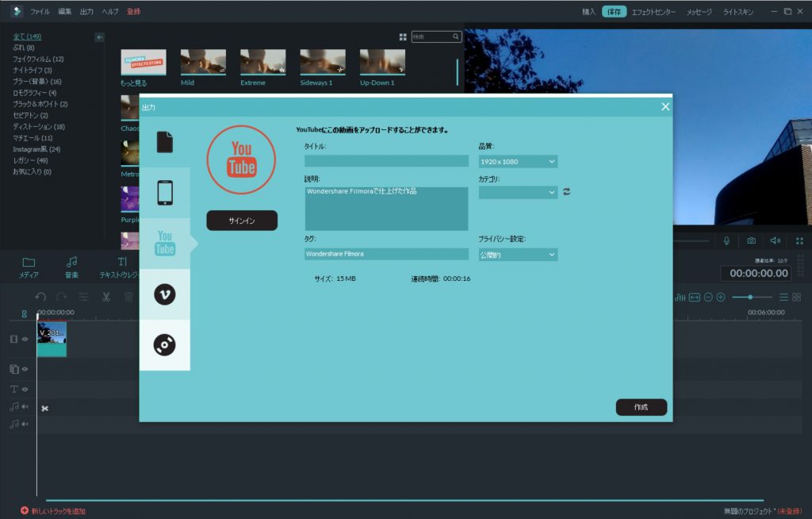Click the camera snapshot icon
Screen dimensions: 812x519
point(751,240)
